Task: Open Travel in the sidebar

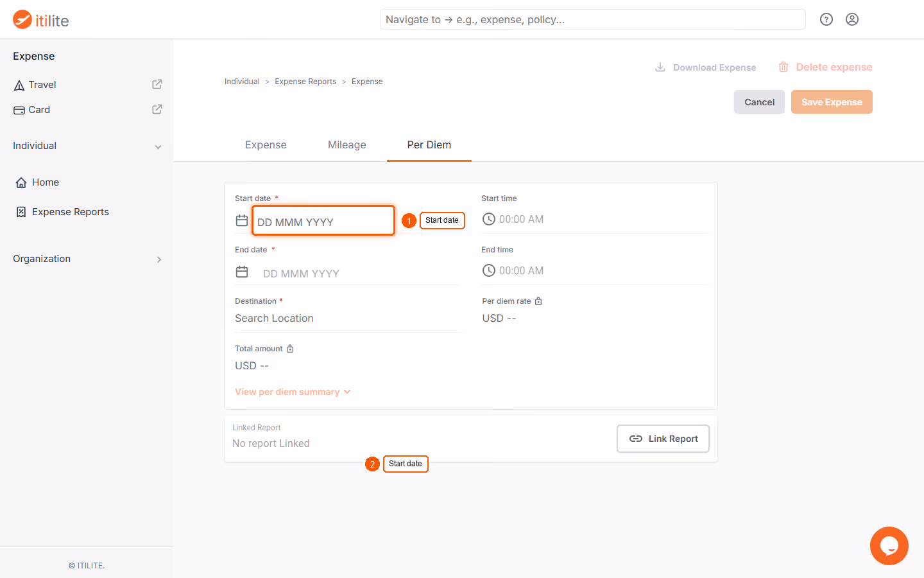Action: tap(42, 85)
